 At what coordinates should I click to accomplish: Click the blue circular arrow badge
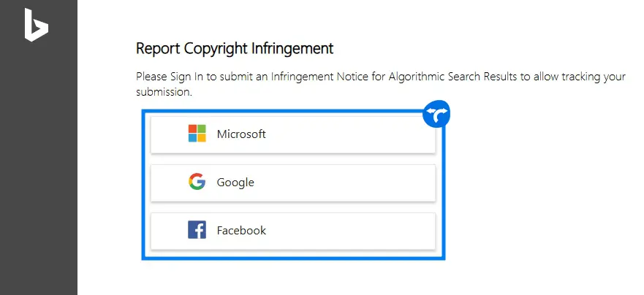coord(436,114)
